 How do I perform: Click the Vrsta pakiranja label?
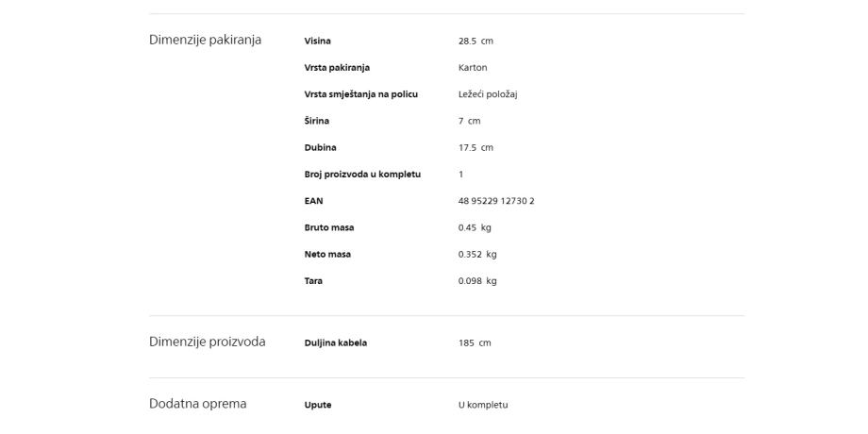[337, 68]
